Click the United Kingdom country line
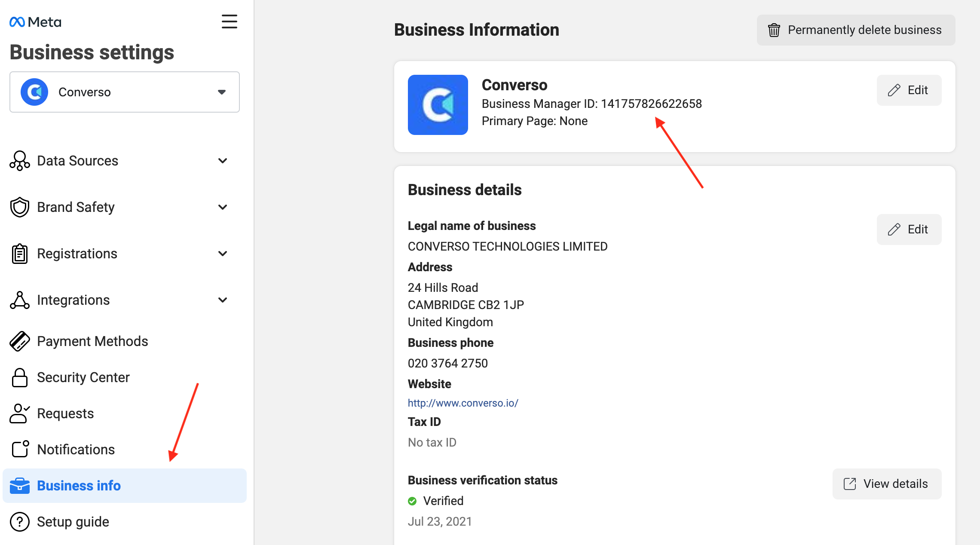Screen dimensions: 980x545 point(450,322)
